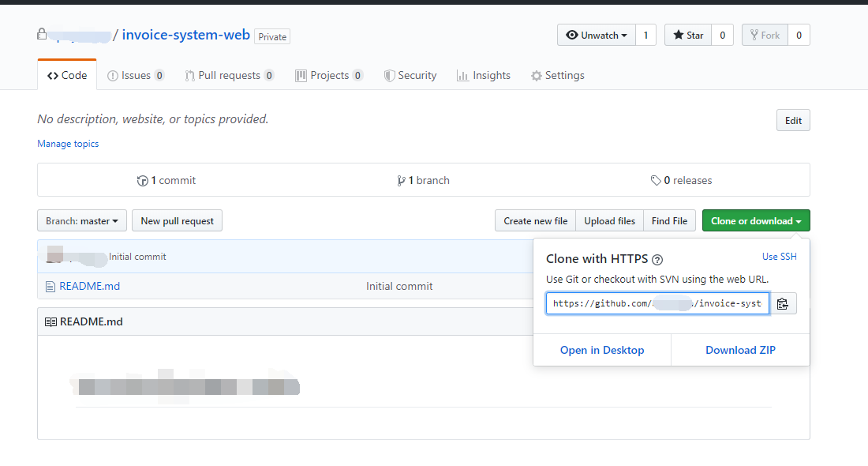This screenshot has width=868, height=466.
Task: Click Edit description button
Action: click(x=793, y=120)
